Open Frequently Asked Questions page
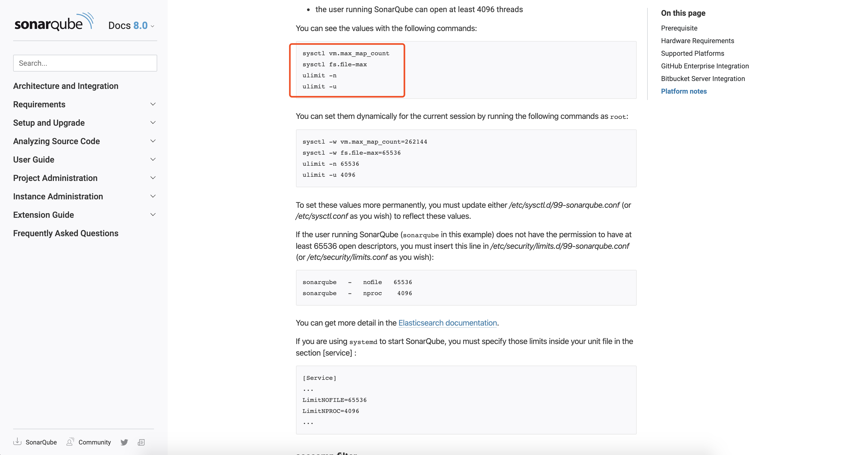Viewport: 868px width, 455px height. coord(66,233)
